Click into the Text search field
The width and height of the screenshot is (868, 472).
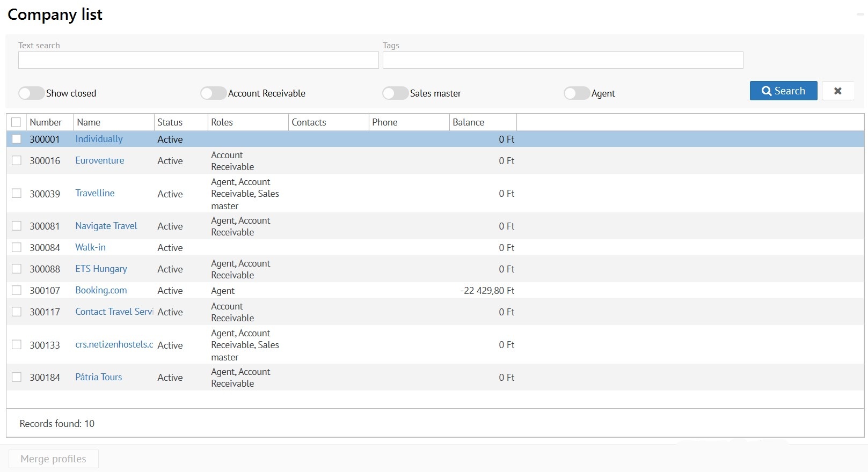coord(198,60)
